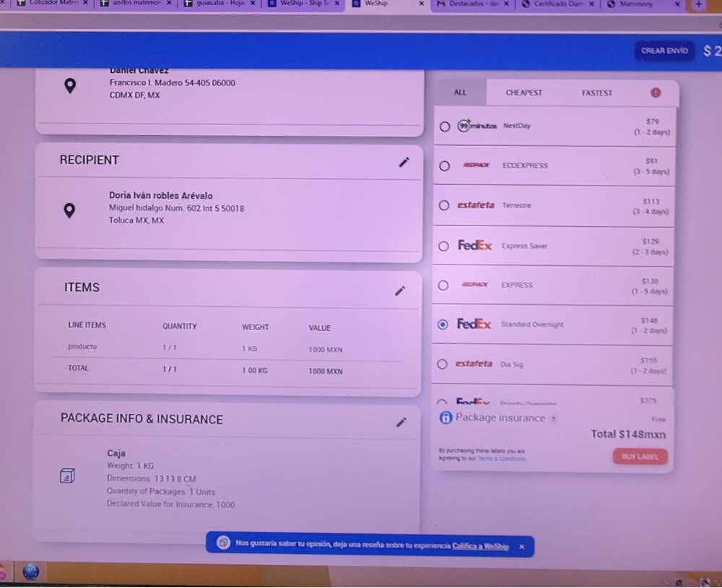This screenshot has height=588, width=722.
Task: Click the Package insurance lock icon
Action: [x=445, y=418]
